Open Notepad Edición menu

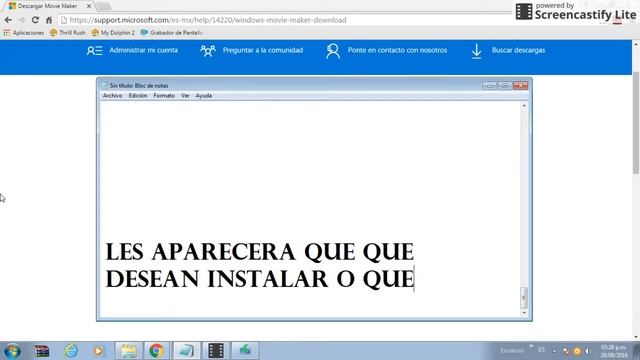click(138, 96)
